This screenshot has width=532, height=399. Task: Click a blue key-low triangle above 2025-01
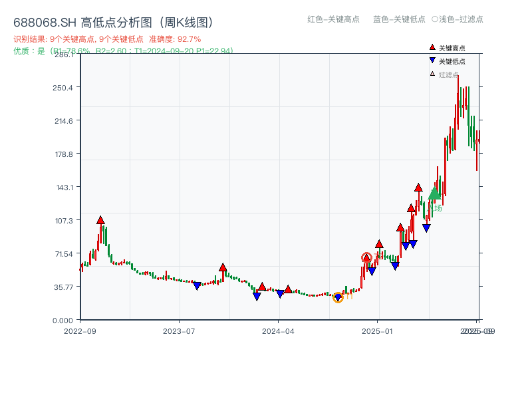point(372,269)
